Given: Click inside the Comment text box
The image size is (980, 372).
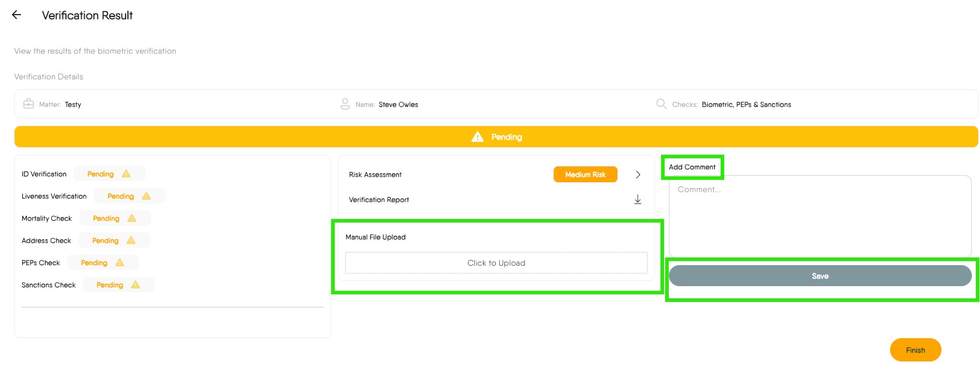Looking at the screenshot, I should tap(819, 216).
